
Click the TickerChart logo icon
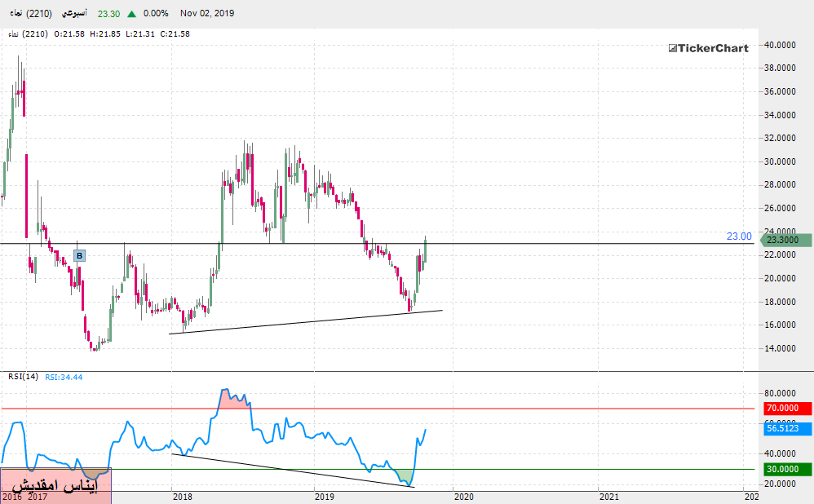673,49
